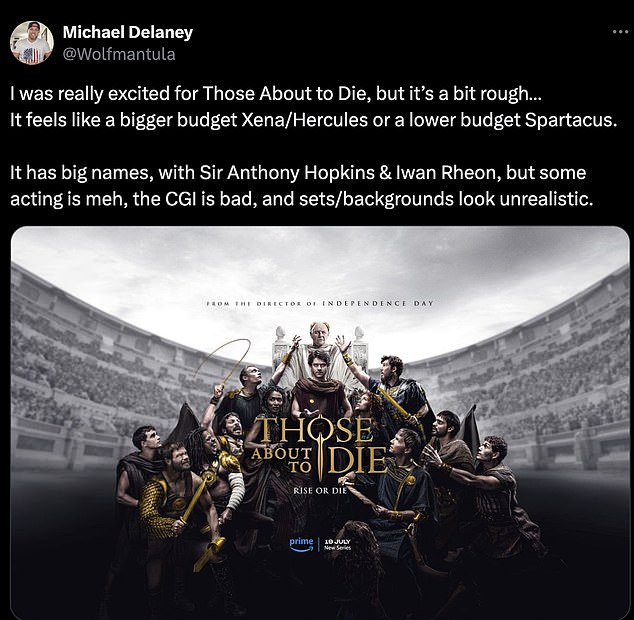Click the @Wolfmantula handle
The width and height of the screenshot is (634, 620).
point(119,54)
